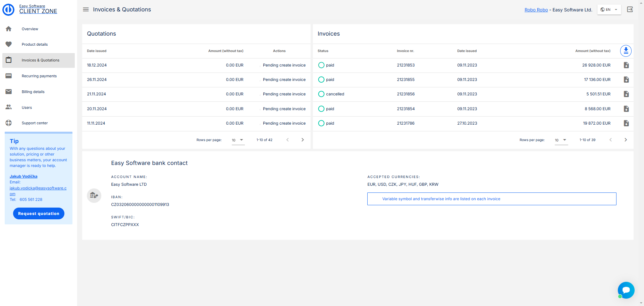Download invoice 21231853 file
644x306 pixels.
(x=626, y=65)
